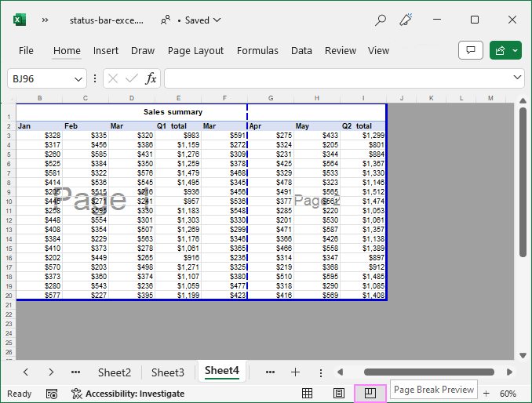Expand the Name Box dropdown
The height and width of the screenshot is (403, 532).
tap(78, 78)
